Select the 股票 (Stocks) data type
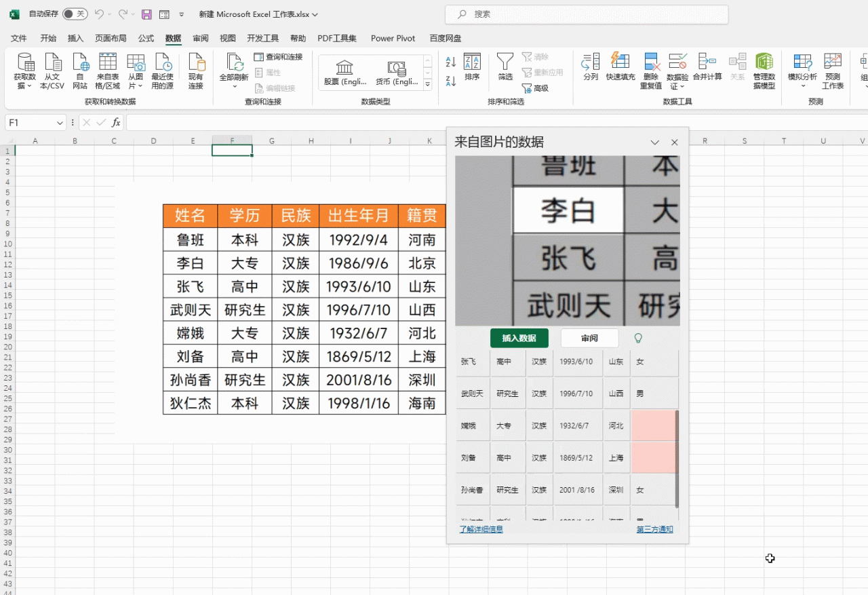This screenshot has height=595, width=868. tap(344, 73)
